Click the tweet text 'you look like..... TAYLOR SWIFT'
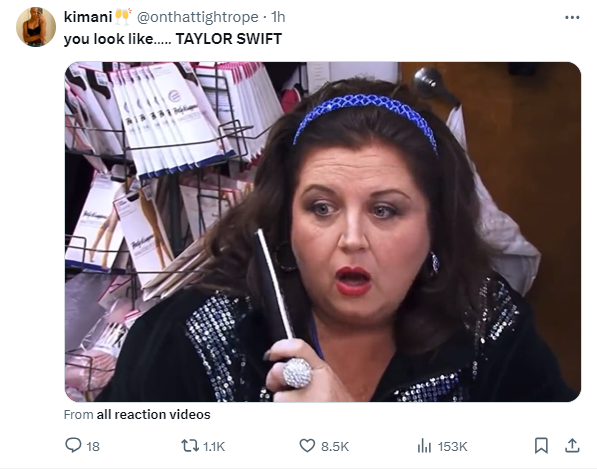The height and width of the screenshot is (470, 597). pyautogui.click(x=173, y=39)
